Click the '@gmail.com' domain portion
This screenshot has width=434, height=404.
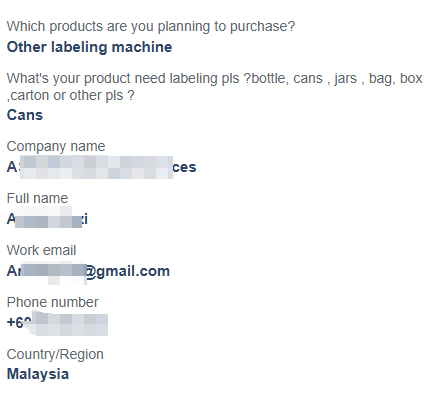128,271
